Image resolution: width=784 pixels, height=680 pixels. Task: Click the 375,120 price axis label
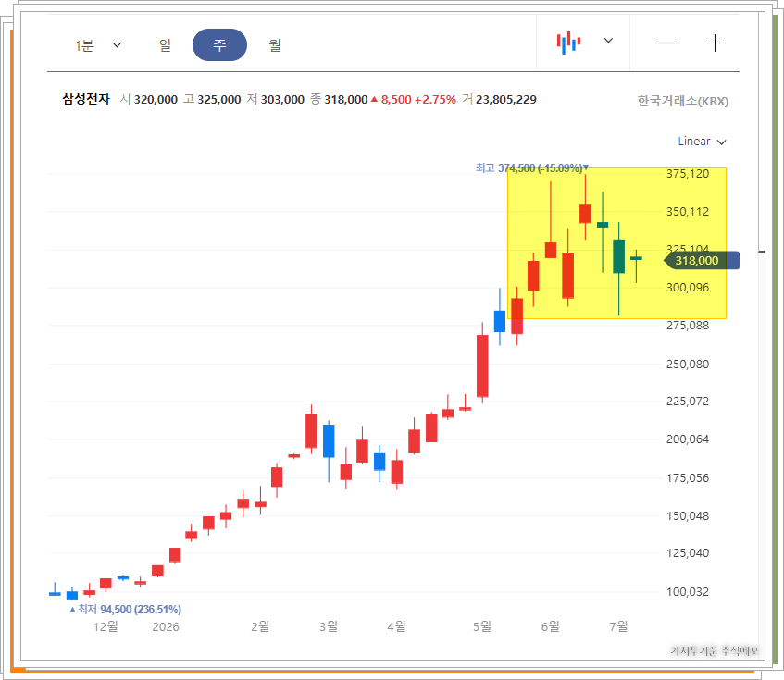[x=688, y=174]
